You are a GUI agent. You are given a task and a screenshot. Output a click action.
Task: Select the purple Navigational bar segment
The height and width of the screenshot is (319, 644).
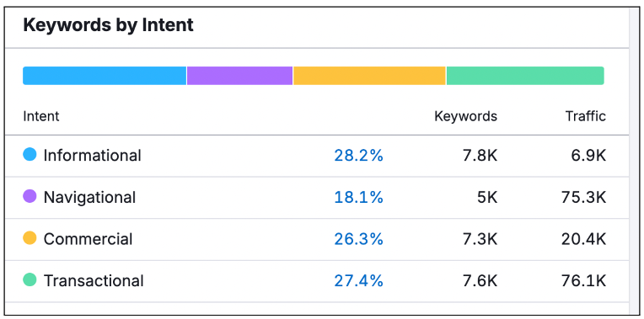[x=240, y=76]
